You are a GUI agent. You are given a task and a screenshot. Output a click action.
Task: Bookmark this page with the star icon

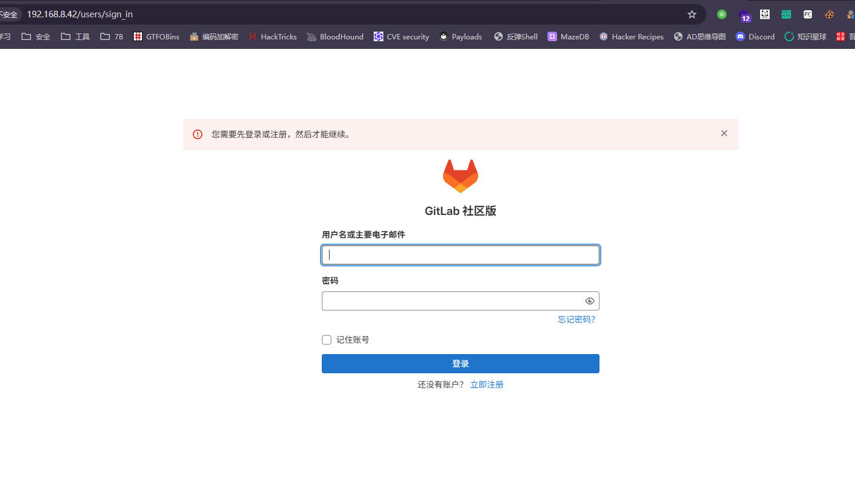pos(691,14)
